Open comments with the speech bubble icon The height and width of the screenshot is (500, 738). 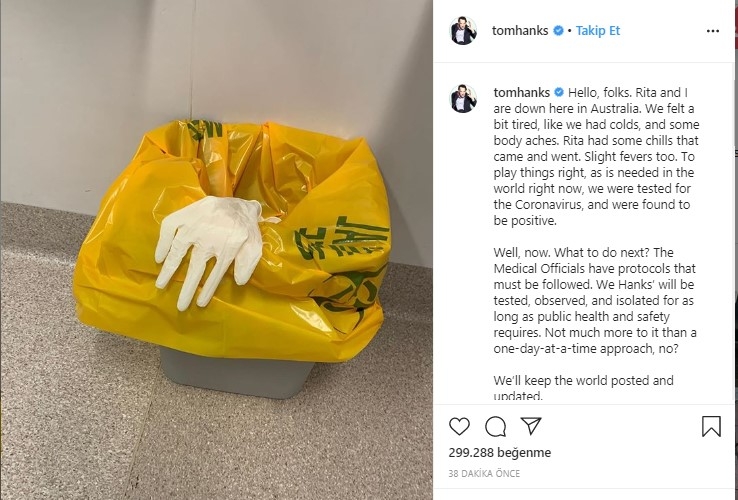495,427
